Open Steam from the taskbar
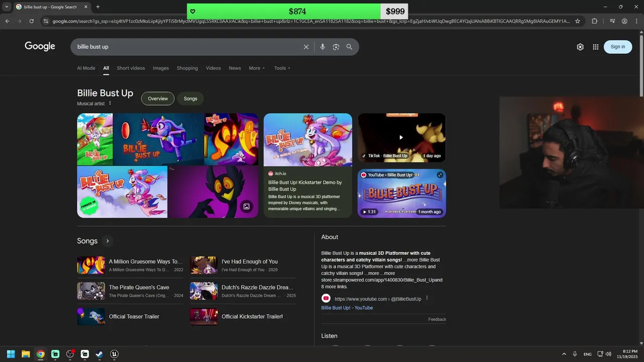Screen dimensions: 644x362 coord(100,354)
